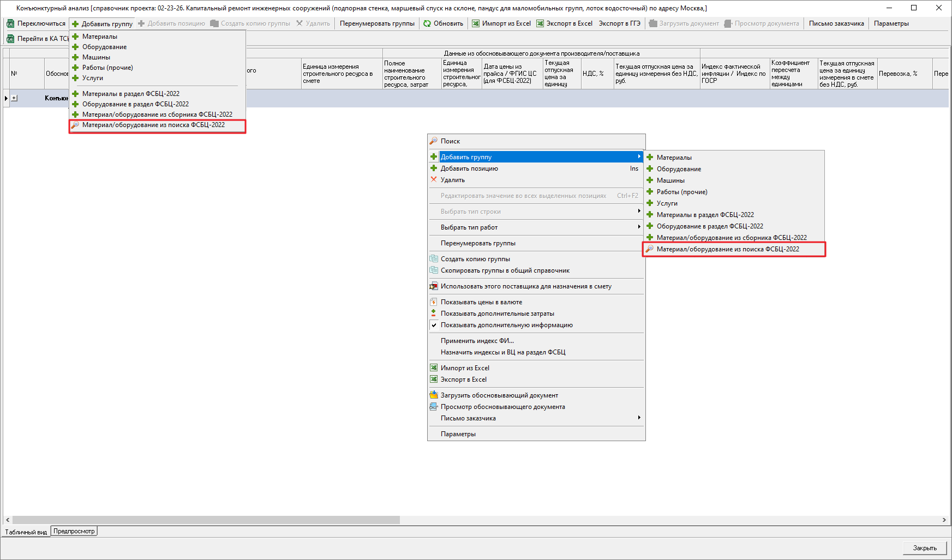Click Перенумеровать группы in the toolbar
The image size is (952, 560).
click(377, 23)
